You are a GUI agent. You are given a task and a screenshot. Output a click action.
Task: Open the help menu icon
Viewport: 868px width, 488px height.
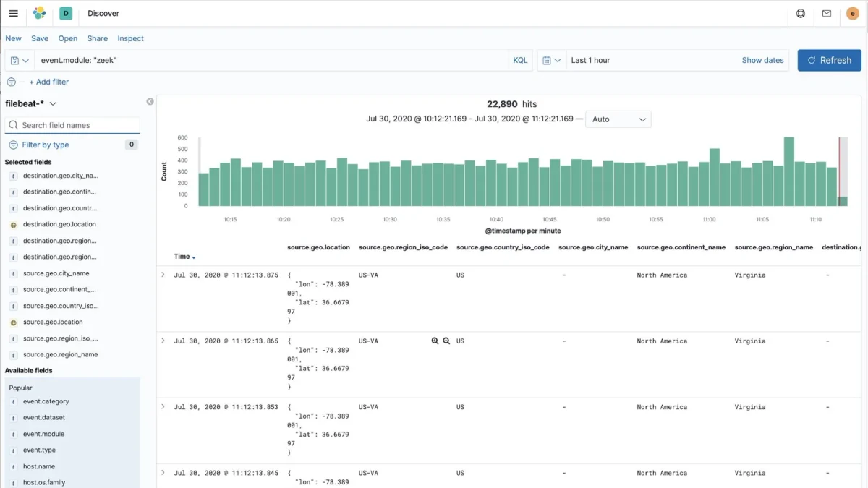click(x=801, y=13)
